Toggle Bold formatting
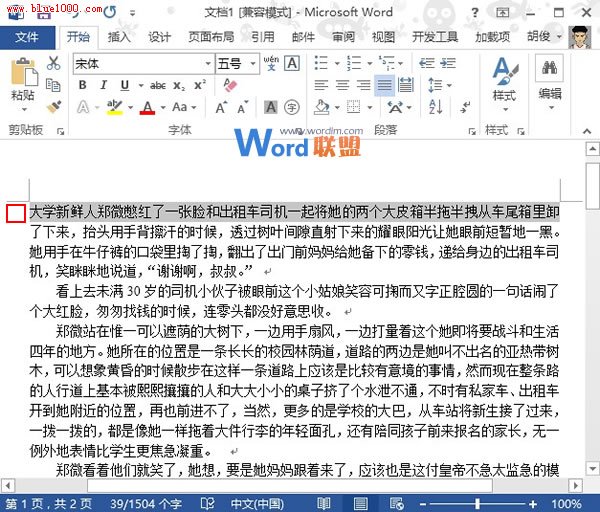 click(82, 85)
